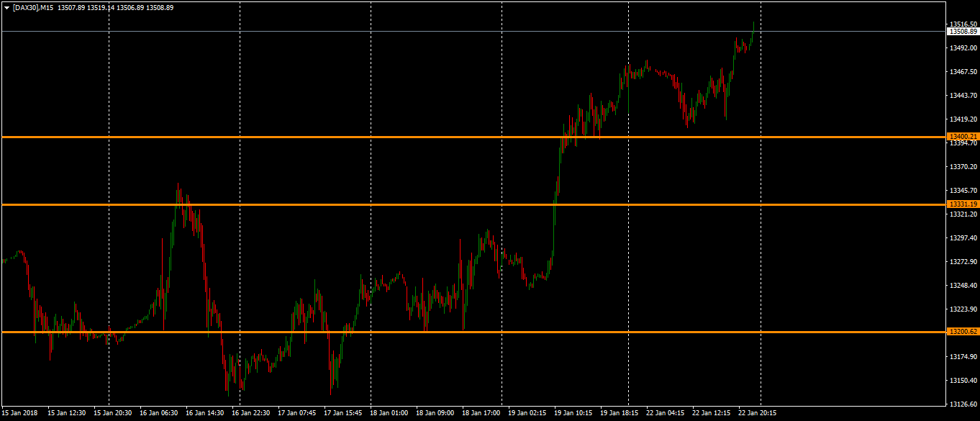Click the 13150.40 price axis label
Viewport: 980px width, 421px height.
tap(963, 381)
